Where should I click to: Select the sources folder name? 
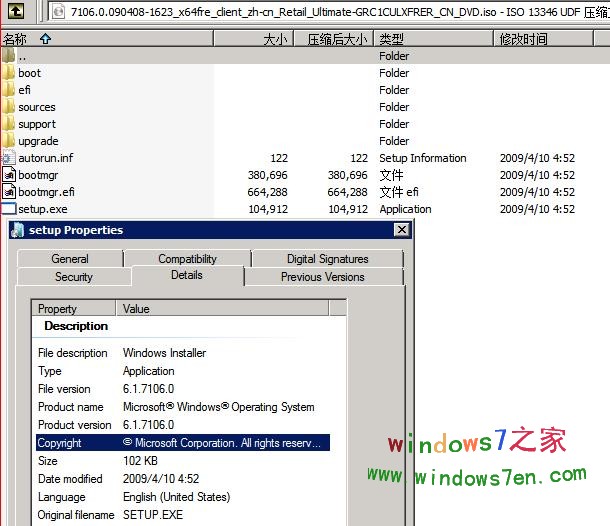coord(37,107)
